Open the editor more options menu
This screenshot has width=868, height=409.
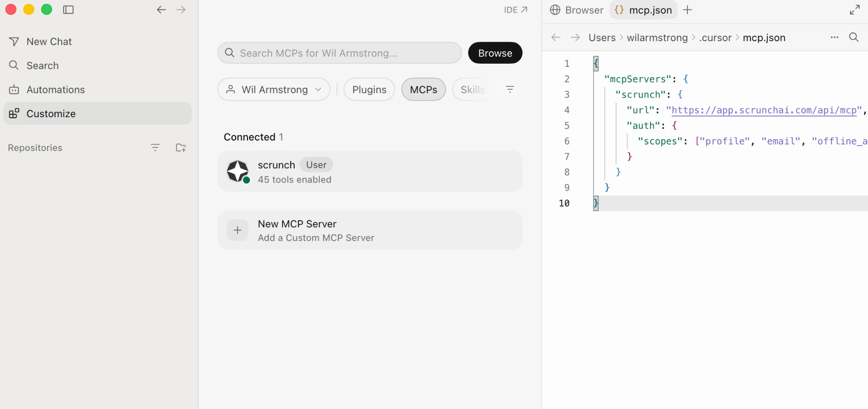(834, 37)
